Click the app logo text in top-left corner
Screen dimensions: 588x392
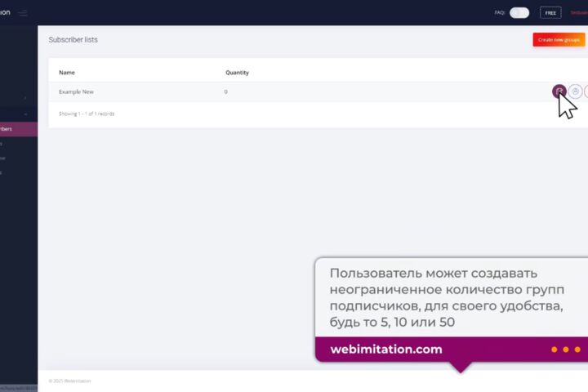pyautogui.click(x=5, y=12)
